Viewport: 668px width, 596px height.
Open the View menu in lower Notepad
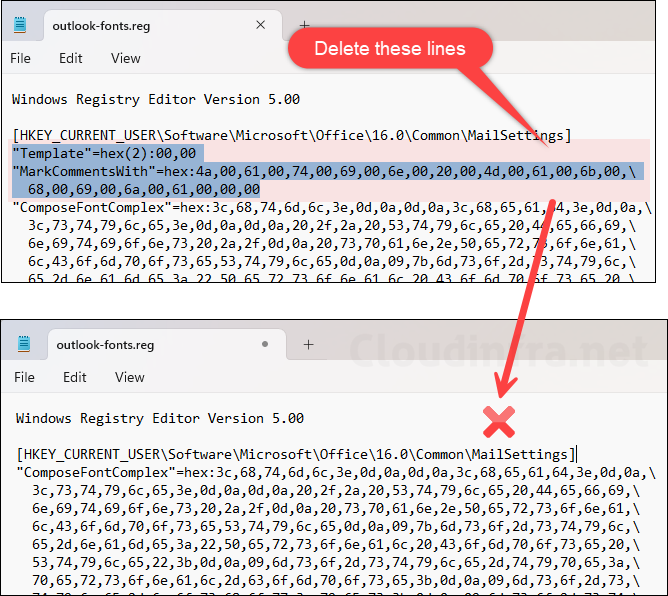130,377
